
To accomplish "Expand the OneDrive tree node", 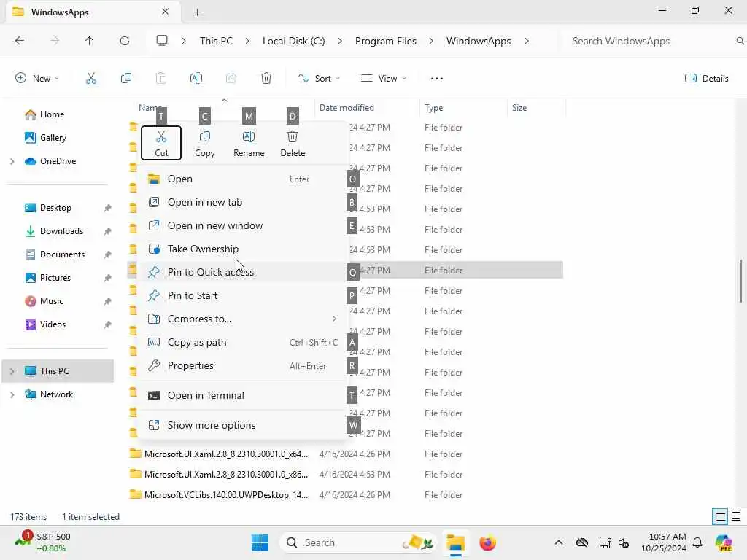I will tap(12, 161).
